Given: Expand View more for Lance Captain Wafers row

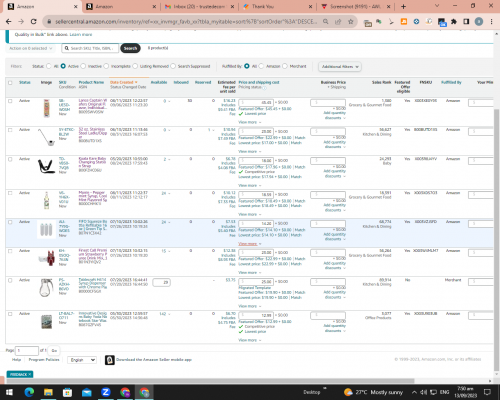Looking at the screenshot, I should [249, 122].
